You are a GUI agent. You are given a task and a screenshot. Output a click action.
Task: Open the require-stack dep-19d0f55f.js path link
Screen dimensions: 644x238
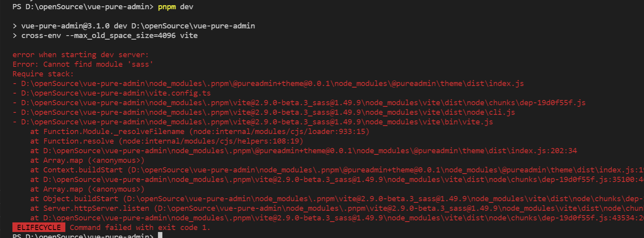[303, 103]
